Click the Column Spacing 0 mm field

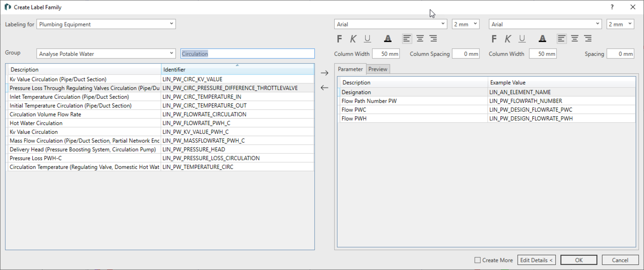[466, 54]
